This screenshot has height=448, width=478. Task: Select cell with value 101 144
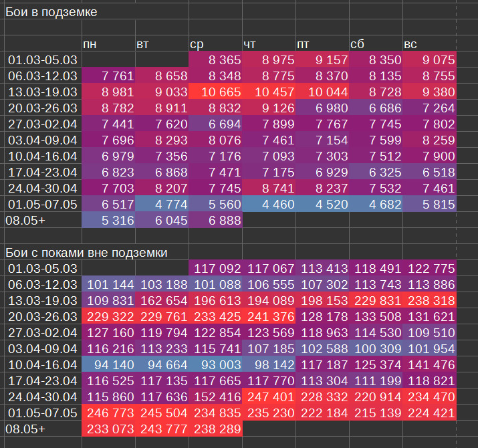pyautogui.click(x=108, y=285)
